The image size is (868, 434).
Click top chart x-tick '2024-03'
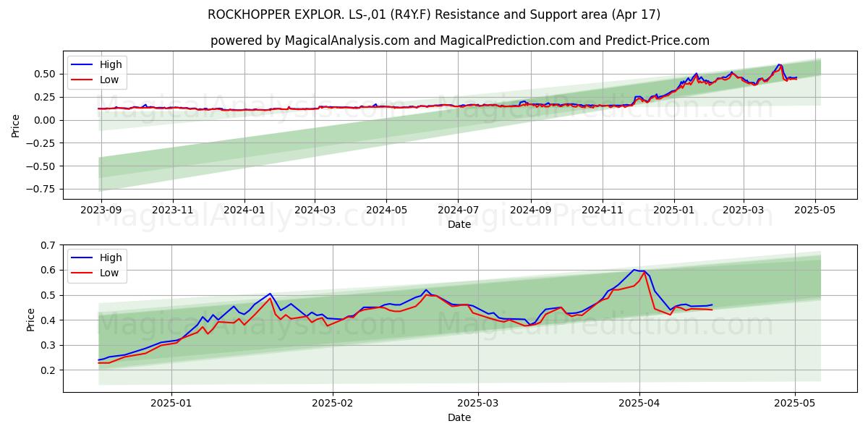pyautogui.click(x=315, y=210)
